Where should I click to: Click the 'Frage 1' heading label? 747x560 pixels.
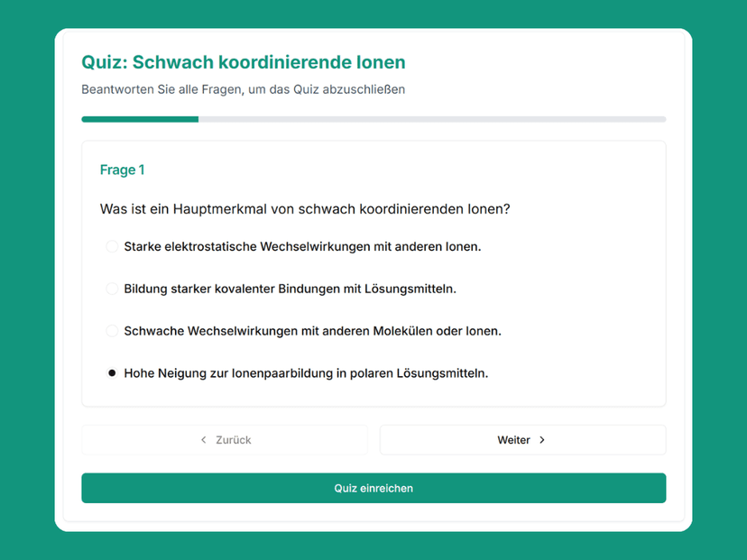[x=122, y=170]
